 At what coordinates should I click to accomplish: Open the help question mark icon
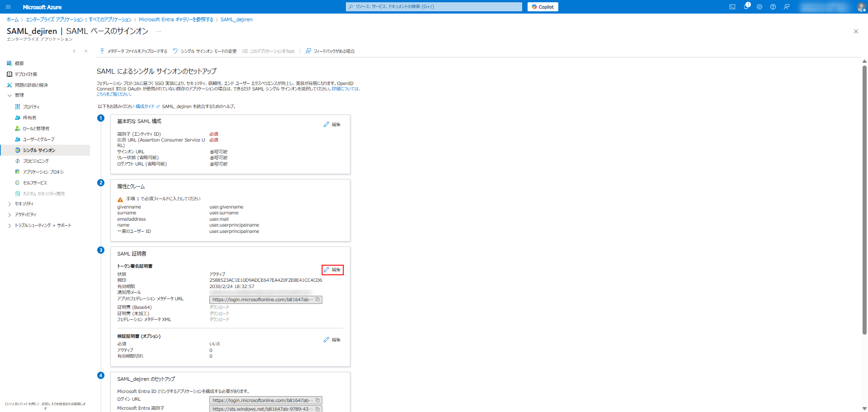click(x=773, y=7)
